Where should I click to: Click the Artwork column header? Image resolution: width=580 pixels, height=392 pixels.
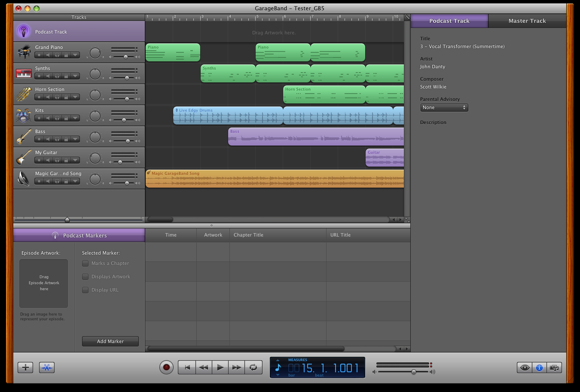click(213, 235)
